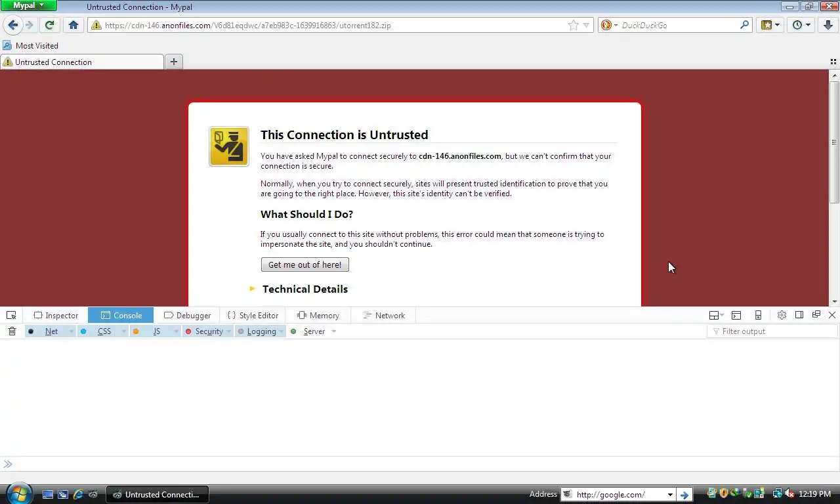
Task: Open the devtools settings gear
Action: pos(782,315)
